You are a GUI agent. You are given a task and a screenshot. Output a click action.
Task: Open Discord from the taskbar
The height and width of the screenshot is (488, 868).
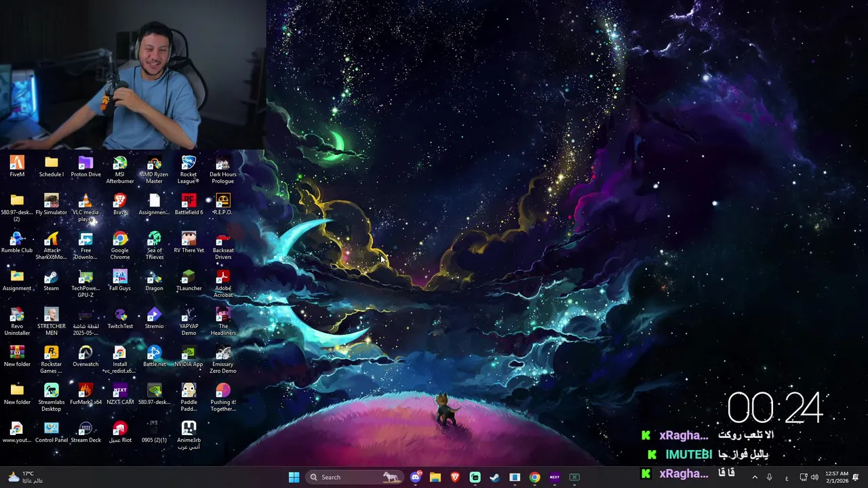416,477
